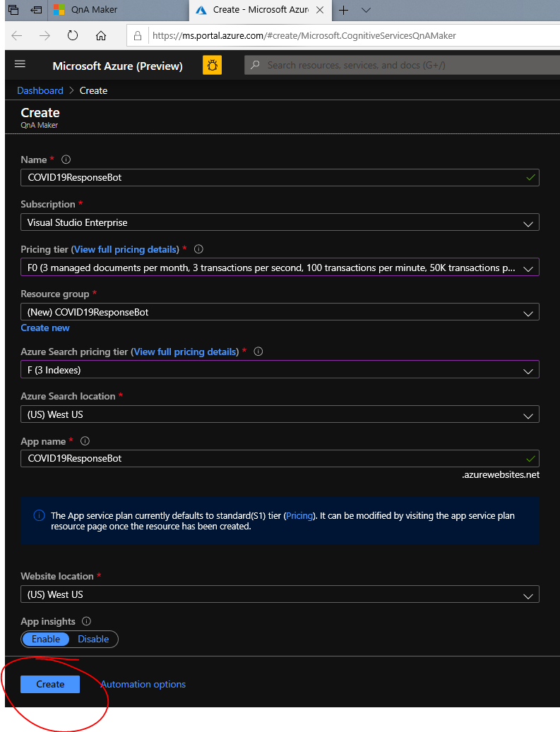Click the info icon next to App name
Screen dimensions: 560x732
[85, 440]
